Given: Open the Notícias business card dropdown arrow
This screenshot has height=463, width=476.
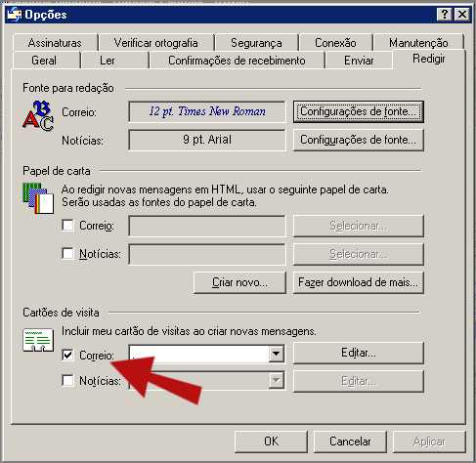Looking at the screenshot, I should click(x=276, y=380).
